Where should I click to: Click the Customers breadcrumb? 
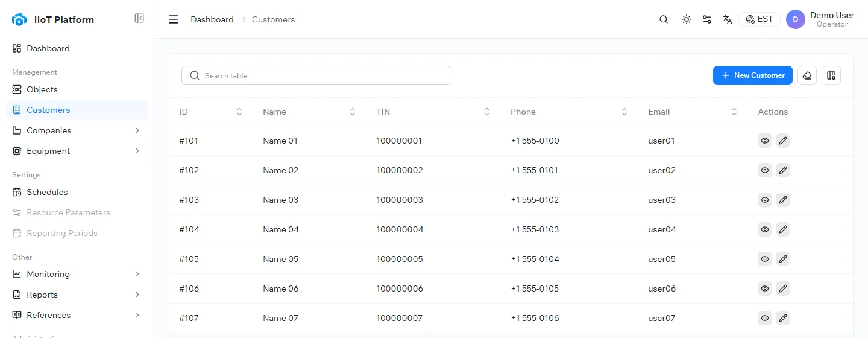pyautogui.click(x=273, y=19)
